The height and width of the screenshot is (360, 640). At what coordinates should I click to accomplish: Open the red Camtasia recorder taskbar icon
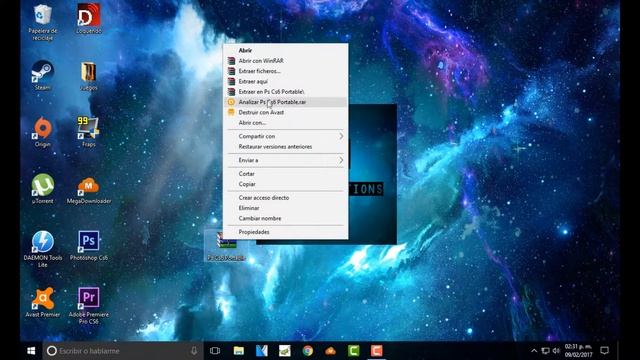click(x=376, y=351)
